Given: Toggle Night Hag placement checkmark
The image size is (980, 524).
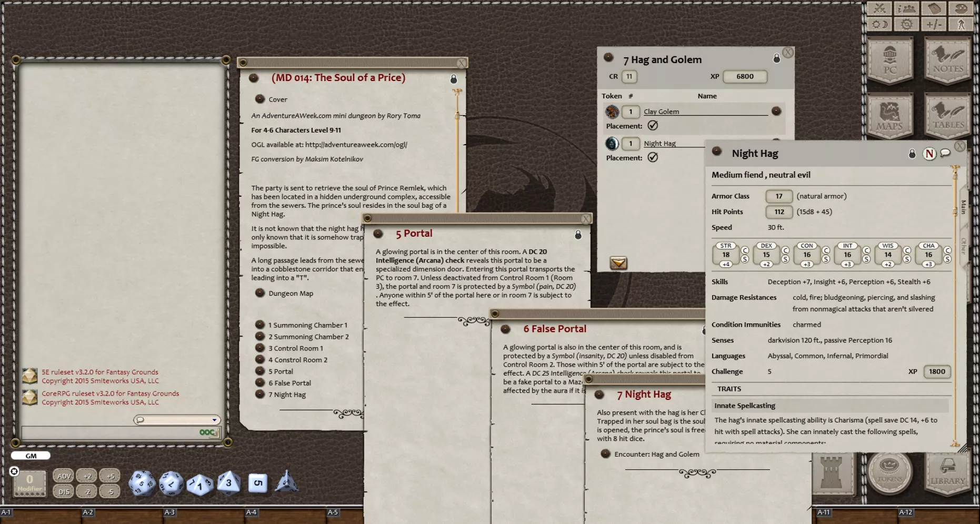Looking at the screenshot, I should coord(653,157).
